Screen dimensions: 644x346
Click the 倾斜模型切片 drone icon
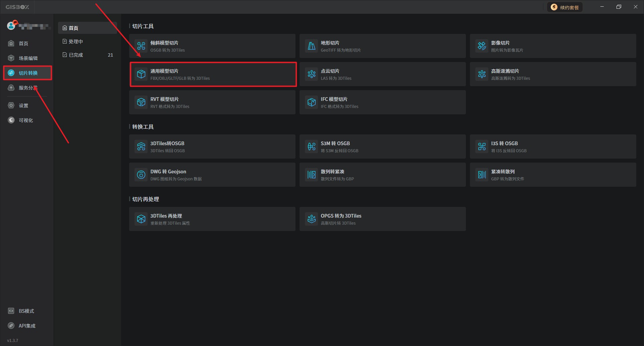141,46
